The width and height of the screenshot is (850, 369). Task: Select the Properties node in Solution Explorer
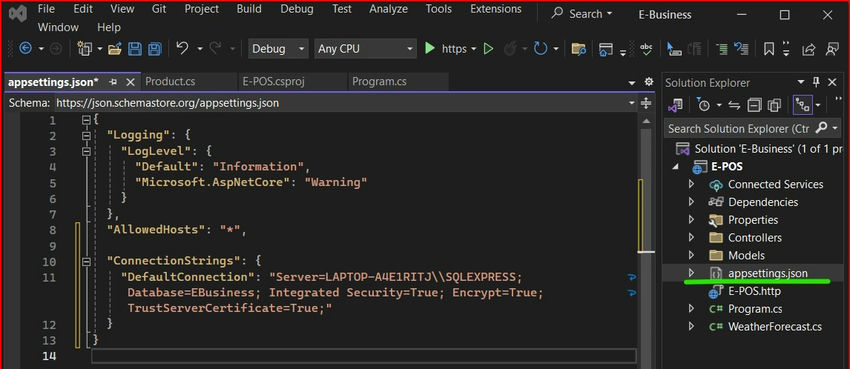click(753, 220)
